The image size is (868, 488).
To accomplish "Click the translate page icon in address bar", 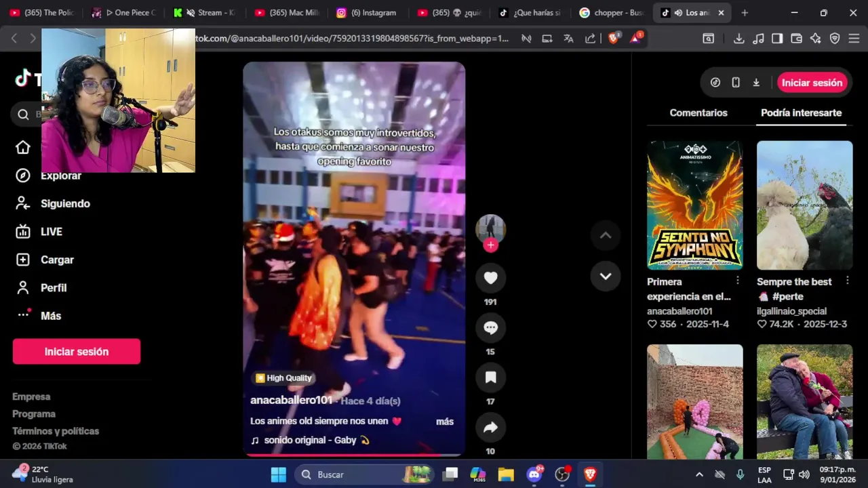I will pos(568,39).
